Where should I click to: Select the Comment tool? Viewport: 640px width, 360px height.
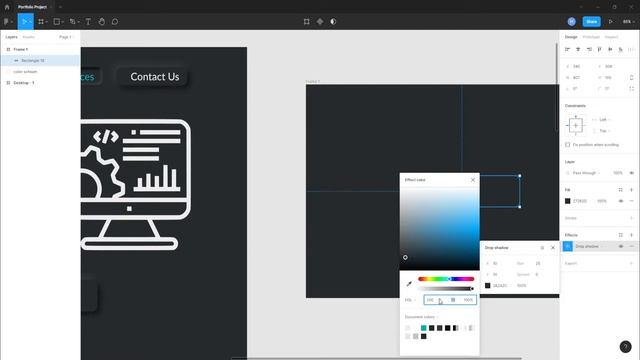(115, 22)
